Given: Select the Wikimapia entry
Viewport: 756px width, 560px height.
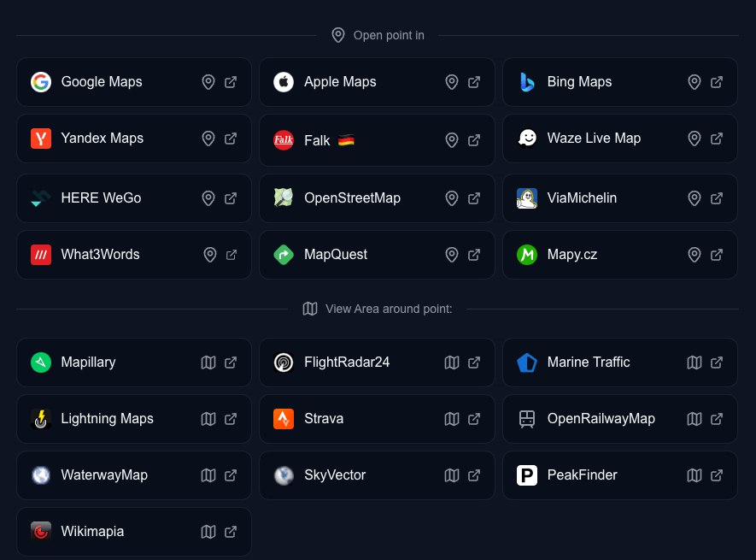Looking at the screenshot, I should [x=92, y=532].
